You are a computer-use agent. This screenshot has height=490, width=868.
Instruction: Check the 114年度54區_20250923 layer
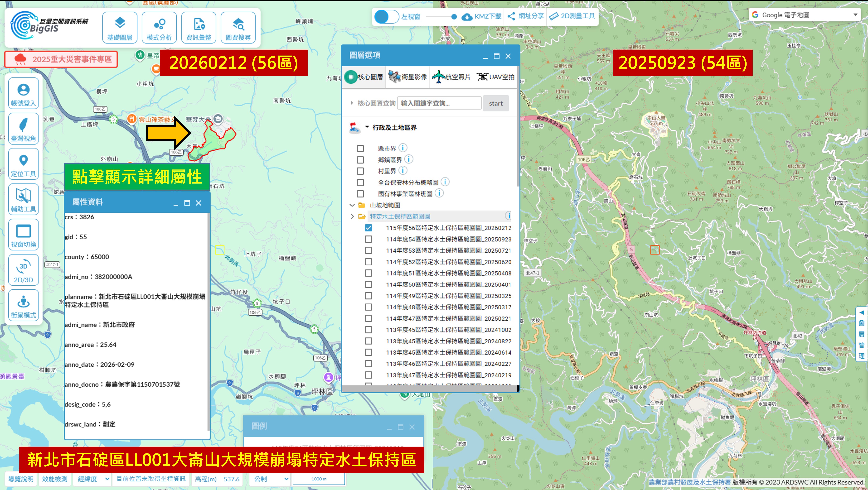point(368,239)
